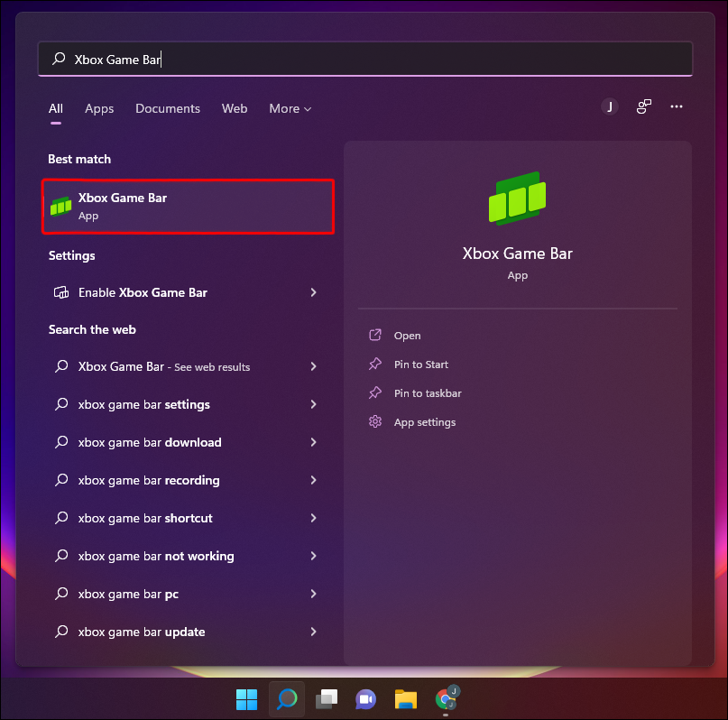
Task: Click the Pin to taskbar pin icon
Action: (x=375, y=392)
